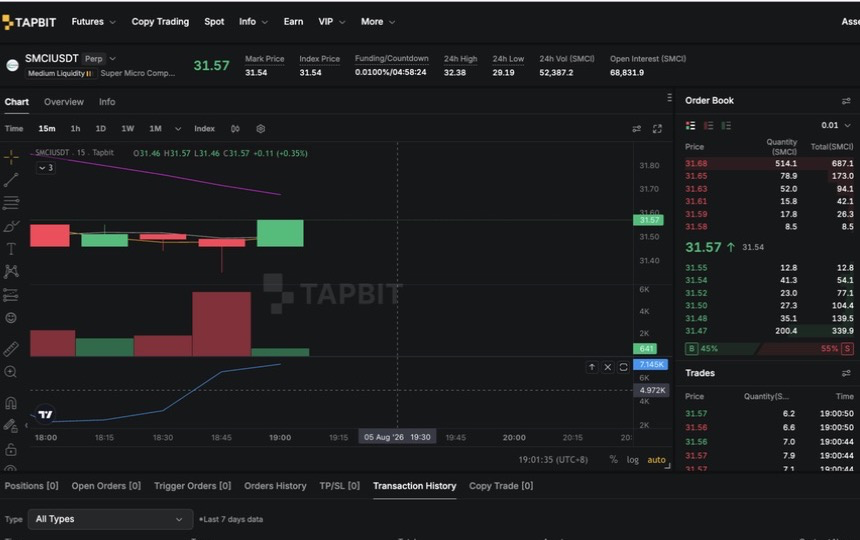
Task: Open Trades panel settings icon
Action: coord(846,373)
